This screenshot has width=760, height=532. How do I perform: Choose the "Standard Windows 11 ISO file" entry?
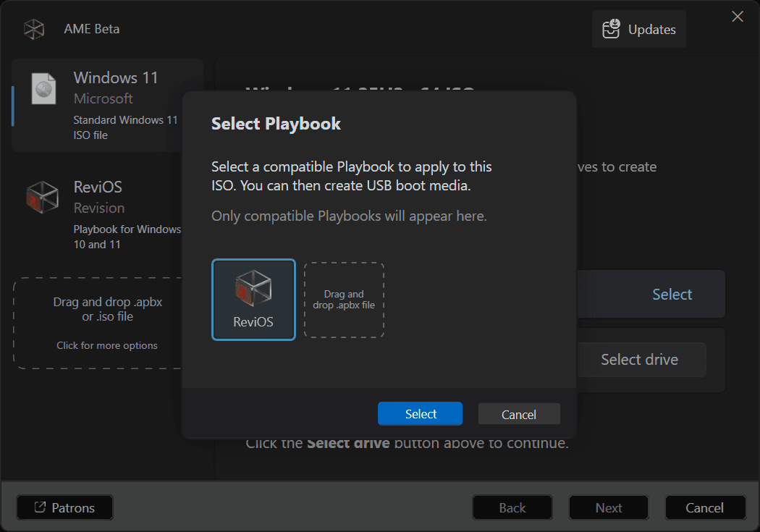pyautogui.click(x=125, y=127)
